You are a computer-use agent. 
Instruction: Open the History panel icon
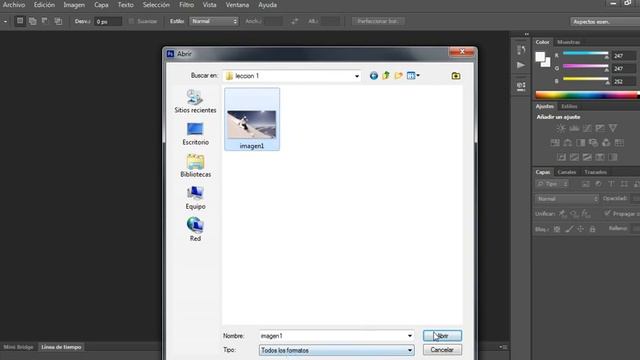[x=521, y=50]
